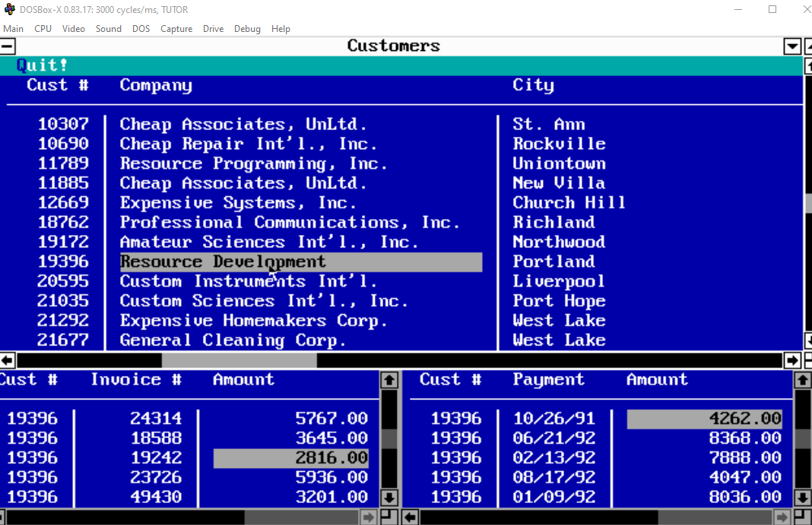Open the dropdown arrow beside the Customers title
Viewport: 812px width, 525px height.
point(791,46)
